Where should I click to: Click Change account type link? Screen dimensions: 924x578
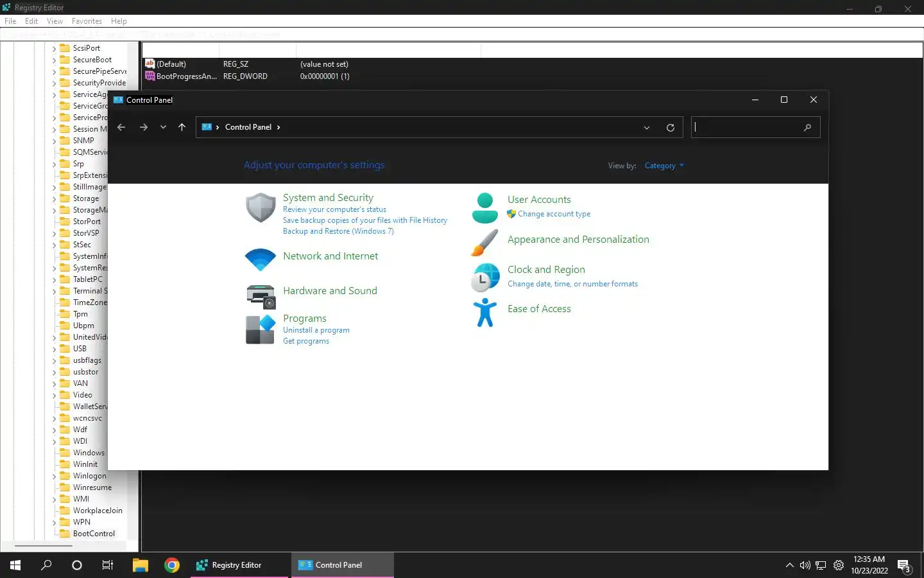click(554, 214)
